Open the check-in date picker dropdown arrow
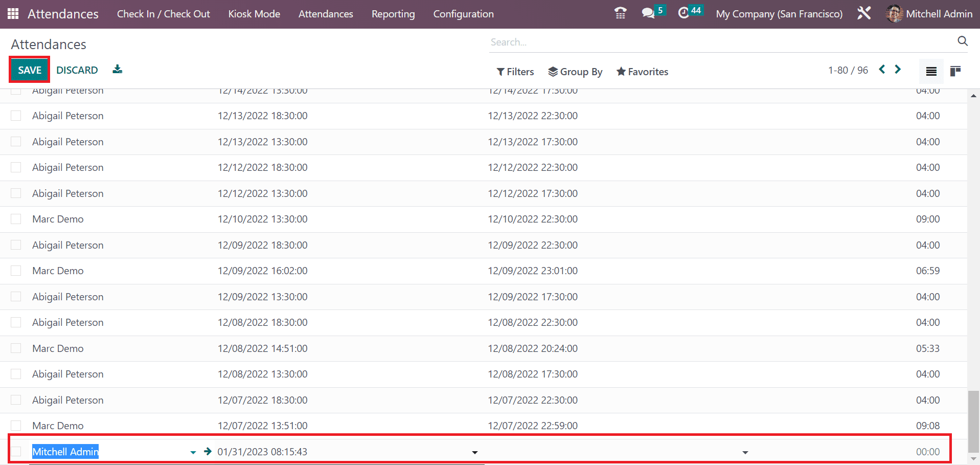Viewport: 980px width, 465px height. click(474, 452)
